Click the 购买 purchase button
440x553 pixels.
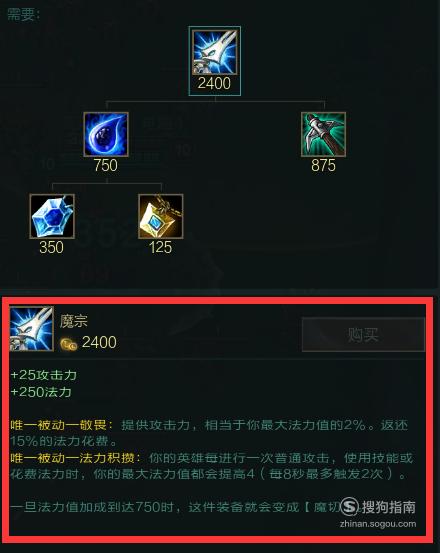[x=363, y=334]
